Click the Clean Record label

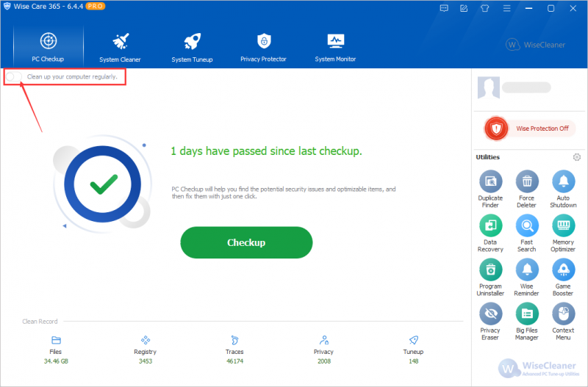point(40,322)
